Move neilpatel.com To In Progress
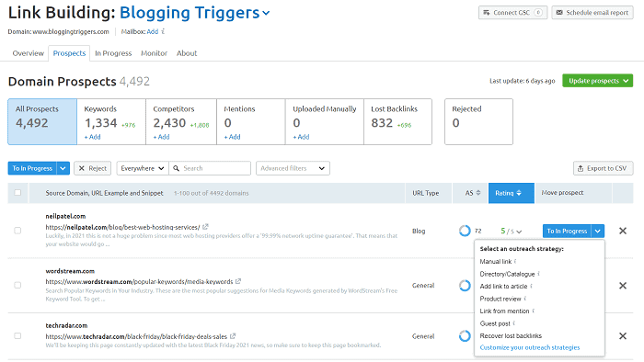The height and width of the screenshot is (362, 644). (567, 231)
